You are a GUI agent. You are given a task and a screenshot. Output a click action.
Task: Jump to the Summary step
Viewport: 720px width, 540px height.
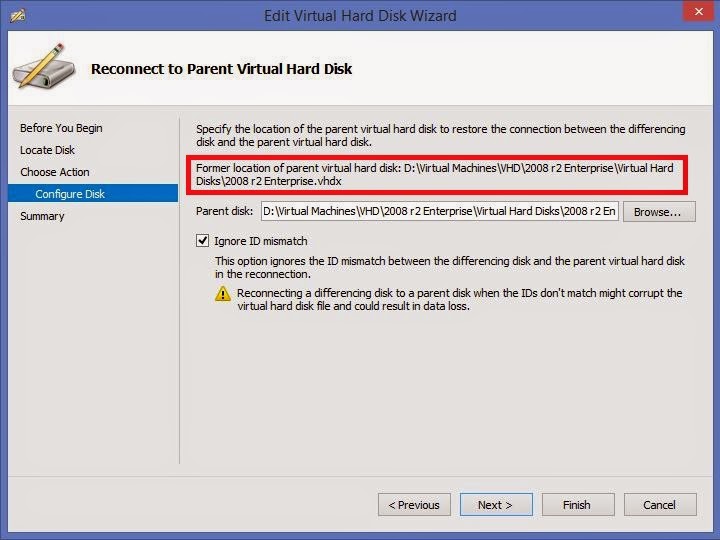(x=42, y=216)
